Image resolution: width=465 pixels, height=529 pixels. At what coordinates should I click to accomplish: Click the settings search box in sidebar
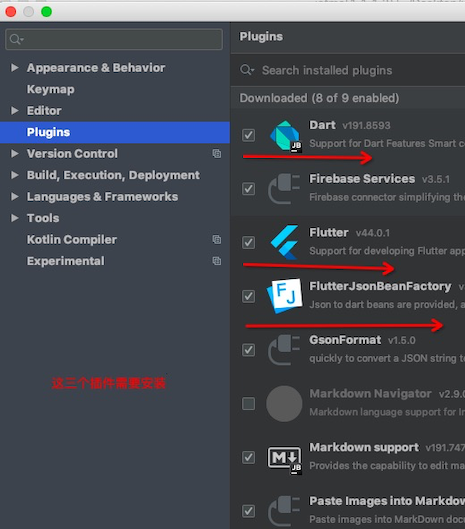pyautogui.click(x=114, y=39)
